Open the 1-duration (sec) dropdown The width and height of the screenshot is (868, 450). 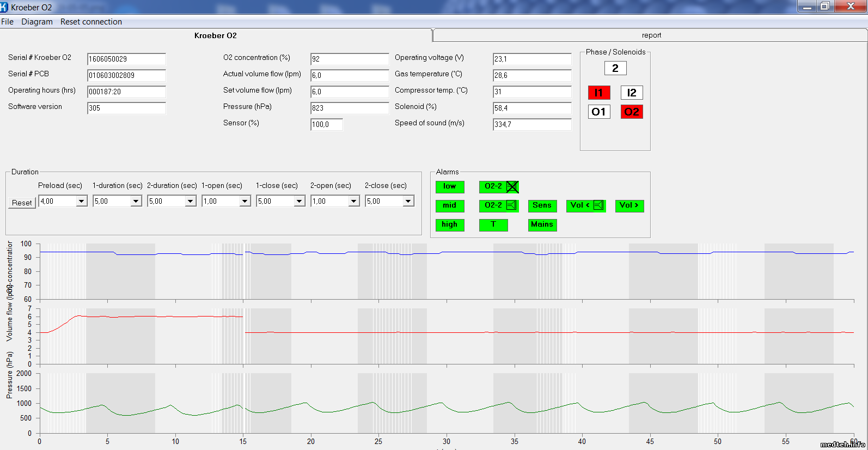tap(136, 202)
